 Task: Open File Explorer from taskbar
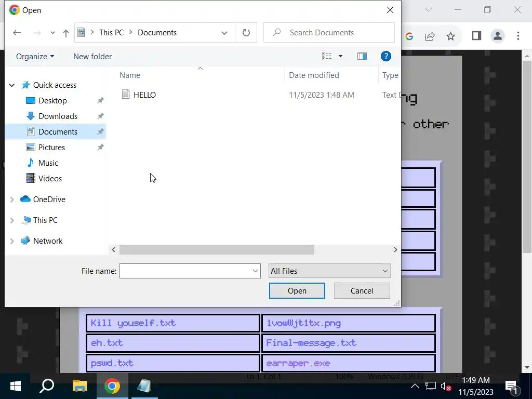[79, 386]
